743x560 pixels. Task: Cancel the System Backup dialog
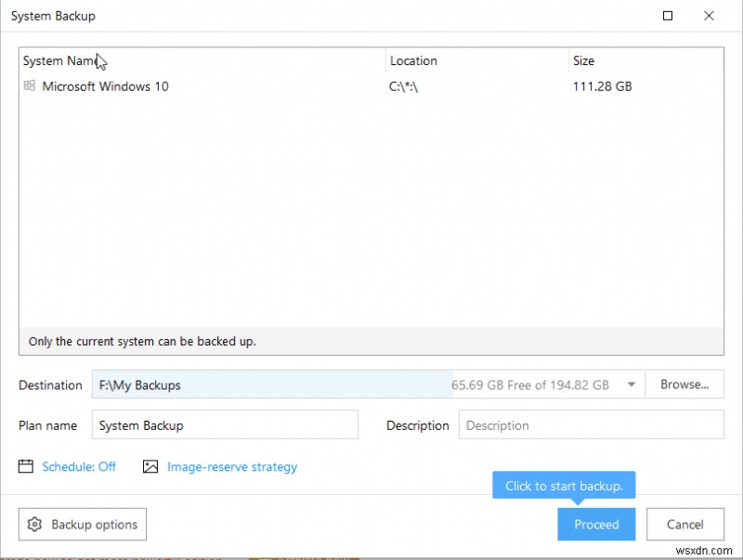click(x=685, y=525)
